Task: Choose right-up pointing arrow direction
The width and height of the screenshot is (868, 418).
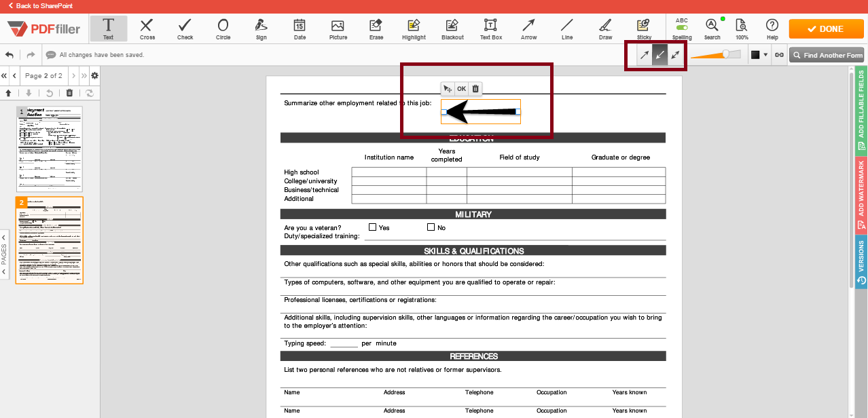Action: [645, 55]
